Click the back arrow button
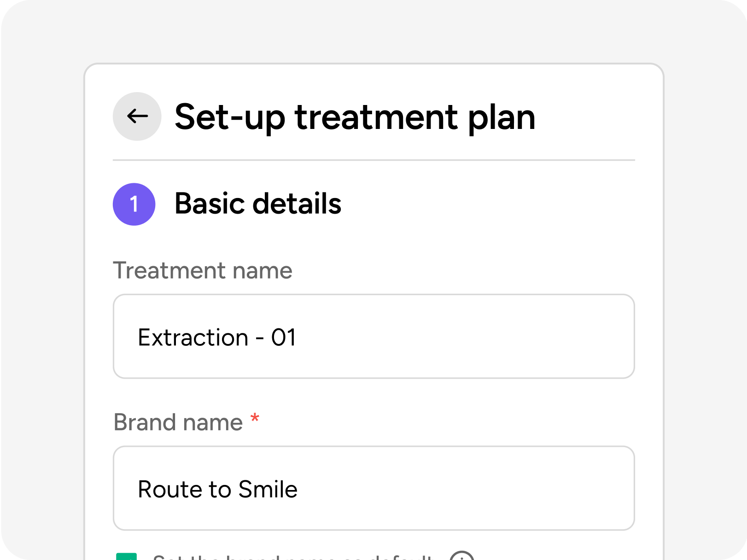 click(137, 116)
